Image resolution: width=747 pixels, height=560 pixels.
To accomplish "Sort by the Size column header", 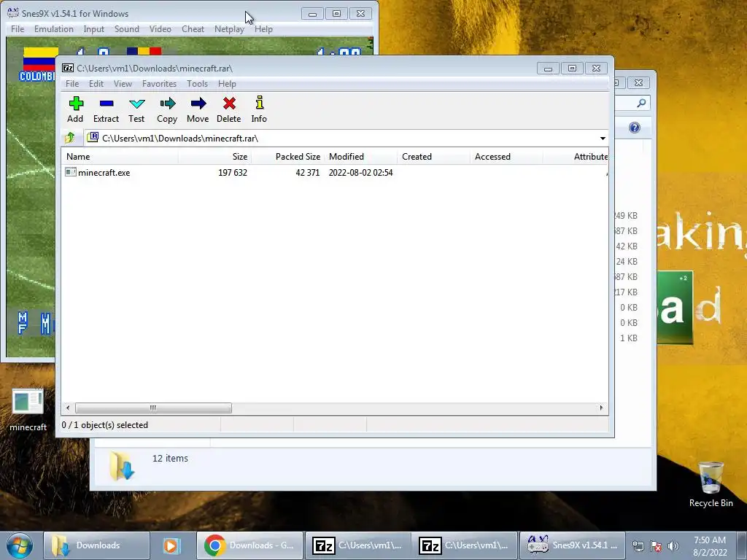I will click(214, 157).
